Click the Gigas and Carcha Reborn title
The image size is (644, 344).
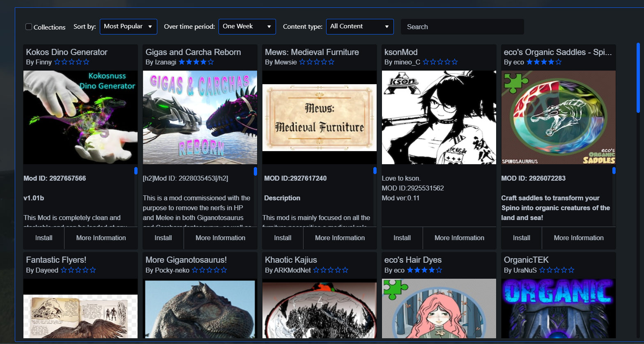[x=193, y=52]
